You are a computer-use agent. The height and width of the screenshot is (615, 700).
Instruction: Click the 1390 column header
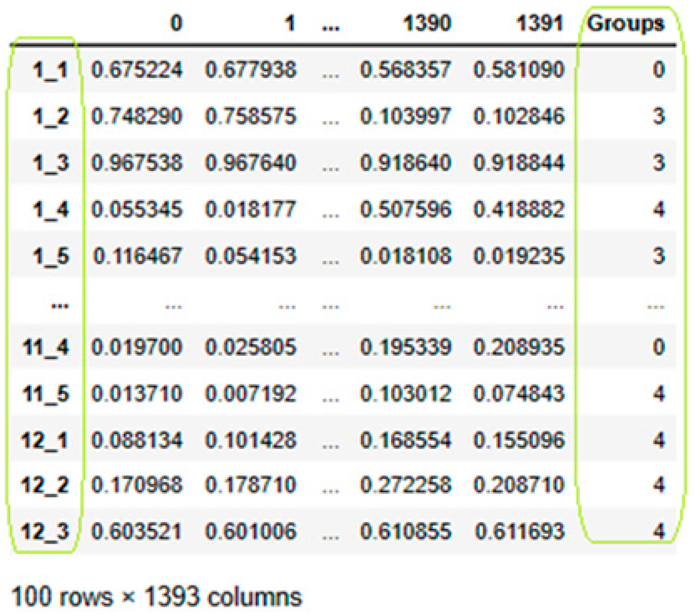pyautogui.click(x=427, y=23)
